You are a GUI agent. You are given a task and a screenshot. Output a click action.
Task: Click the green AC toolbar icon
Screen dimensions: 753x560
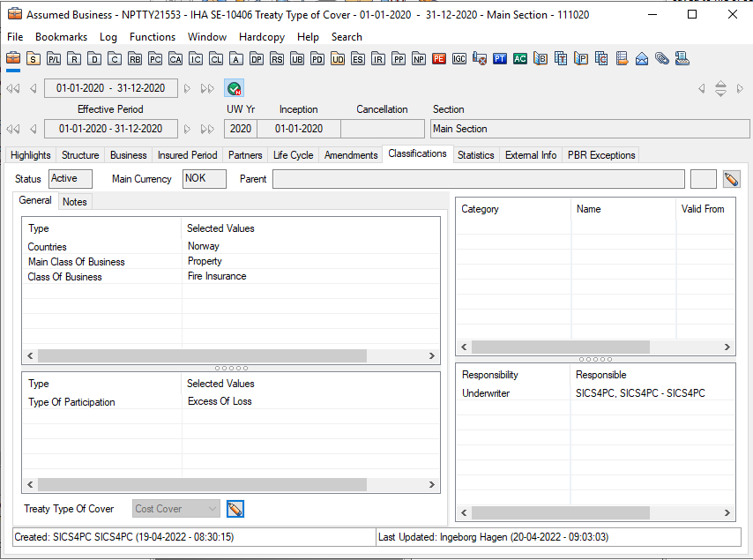520,59
